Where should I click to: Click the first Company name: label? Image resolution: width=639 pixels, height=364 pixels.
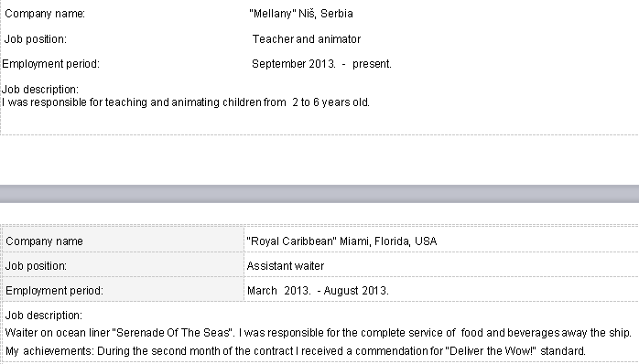click(x=45, y=14)
